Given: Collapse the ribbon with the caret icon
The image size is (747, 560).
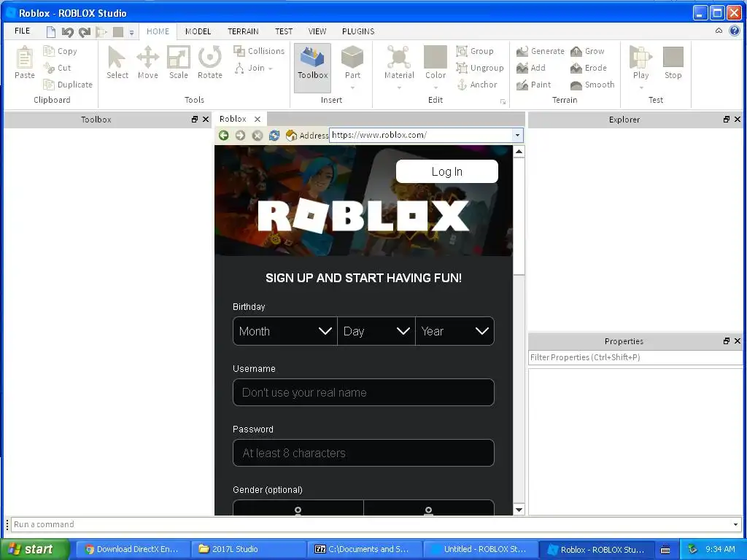Looking at the screenshot, I should point(719,31).
